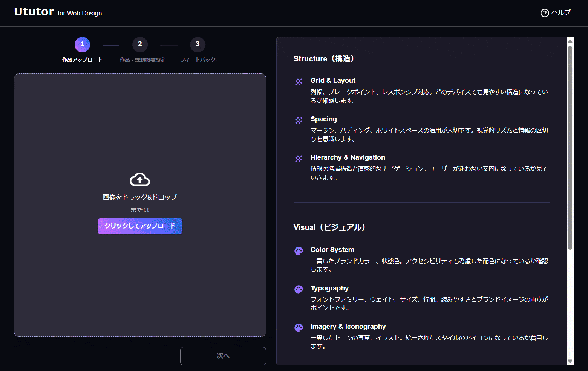
Task: Open step 3 フィードバック
Action: click(x=198, y=44)
